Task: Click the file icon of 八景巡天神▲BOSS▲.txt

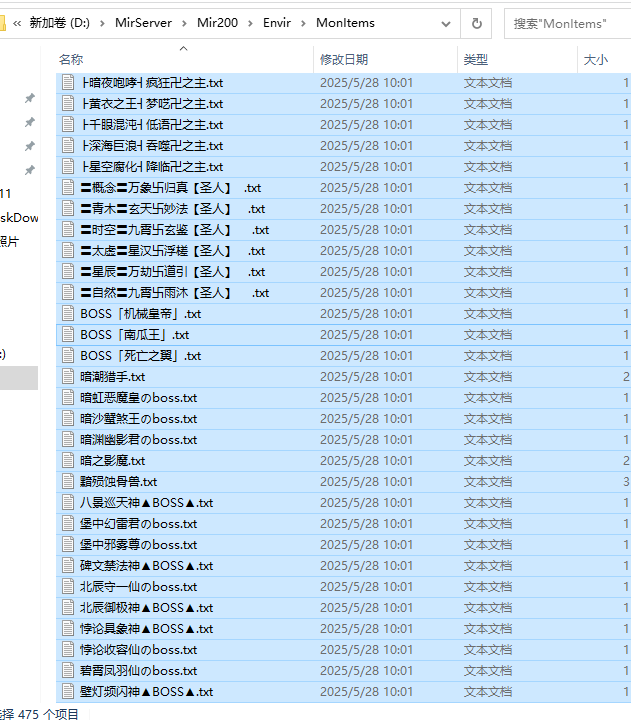Action: click(x=68, y=503)
